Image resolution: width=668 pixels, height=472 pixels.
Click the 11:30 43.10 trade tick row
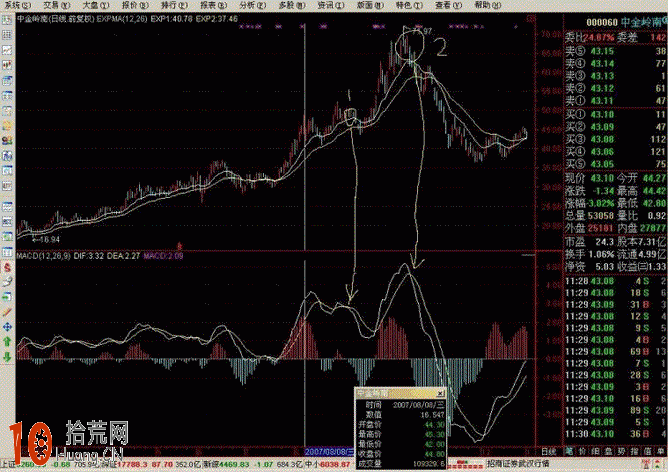coord(616,434)
